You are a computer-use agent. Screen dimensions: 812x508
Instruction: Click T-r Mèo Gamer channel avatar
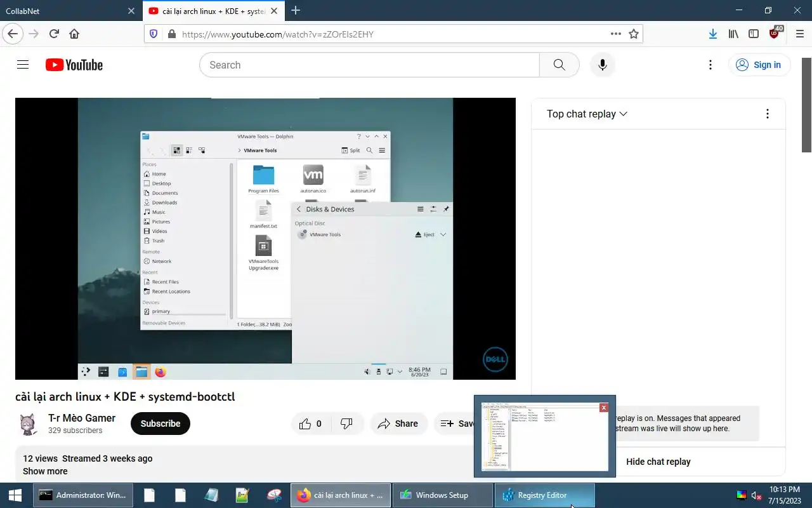(x=28, y=424)
